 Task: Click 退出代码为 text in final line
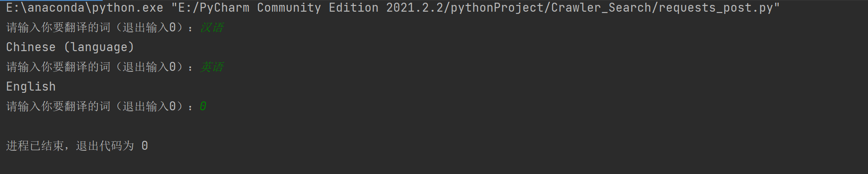pyautogui.click(x=105, y=146)
